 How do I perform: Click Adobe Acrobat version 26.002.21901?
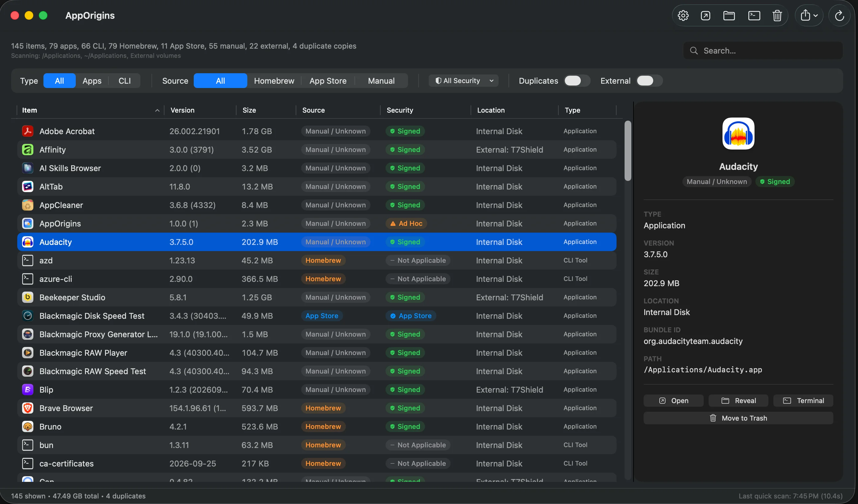[194, 131]
